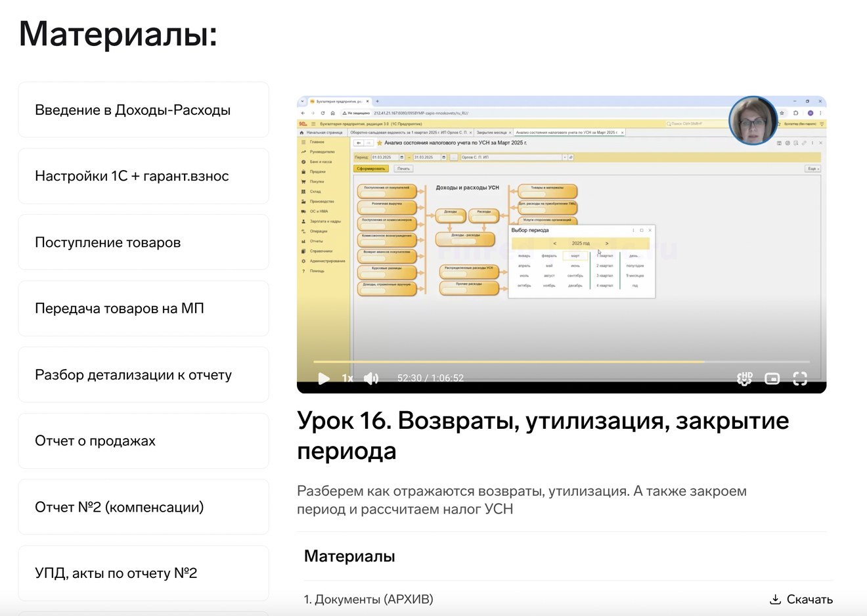Enter fullscreen video mode
Screen dimensions: 867x616
pyautogui.click(x=799, y=378)
